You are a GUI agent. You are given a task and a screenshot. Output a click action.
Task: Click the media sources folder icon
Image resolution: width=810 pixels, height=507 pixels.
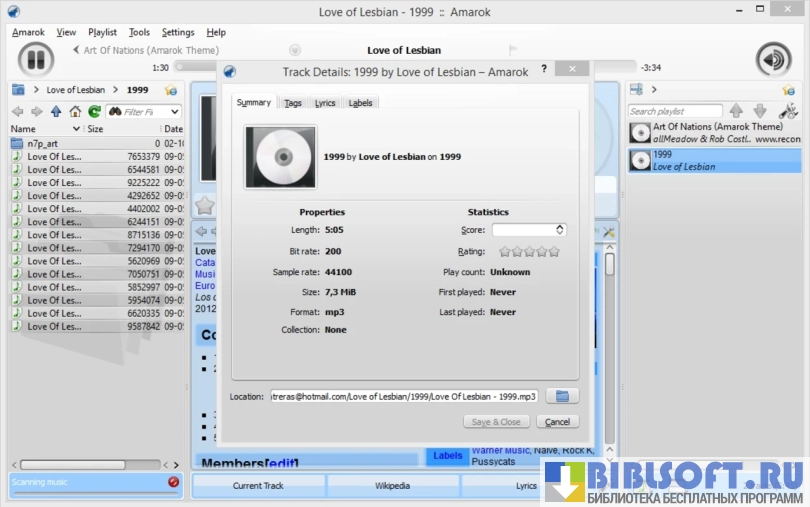[x=18, y=89]
